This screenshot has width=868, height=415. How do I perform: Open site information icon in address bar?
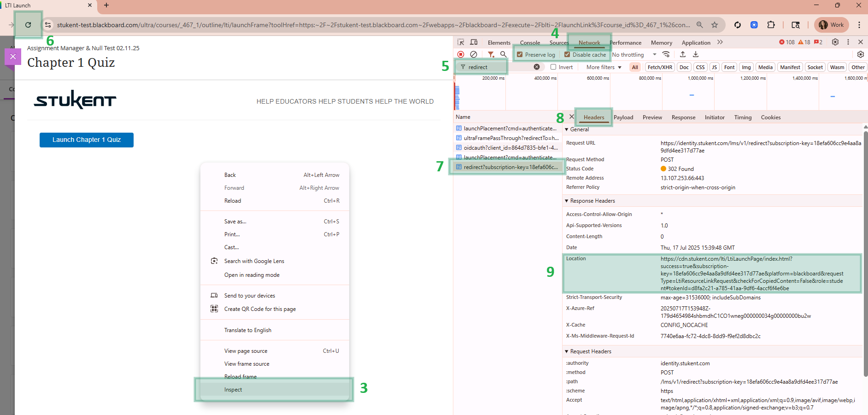click(48, 25)
